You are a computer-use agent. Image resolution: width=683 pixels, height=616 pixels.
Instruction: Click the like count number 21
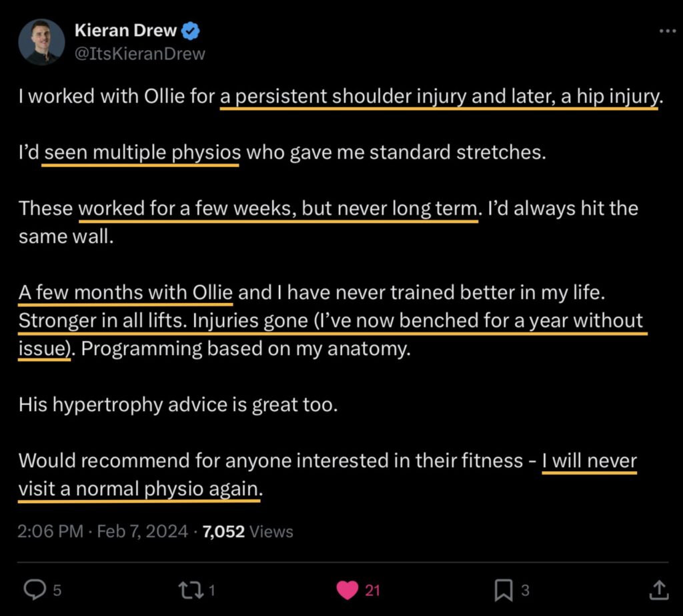pyautogui.click(x=372, y=590)
